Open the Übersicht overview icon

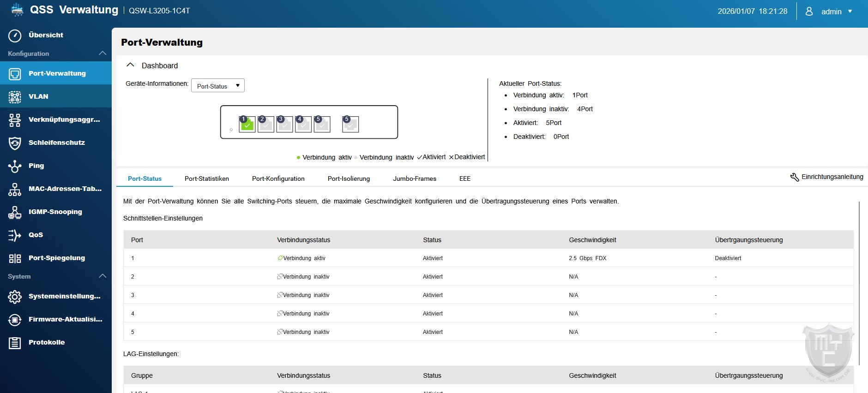click(x=15, y=36)
